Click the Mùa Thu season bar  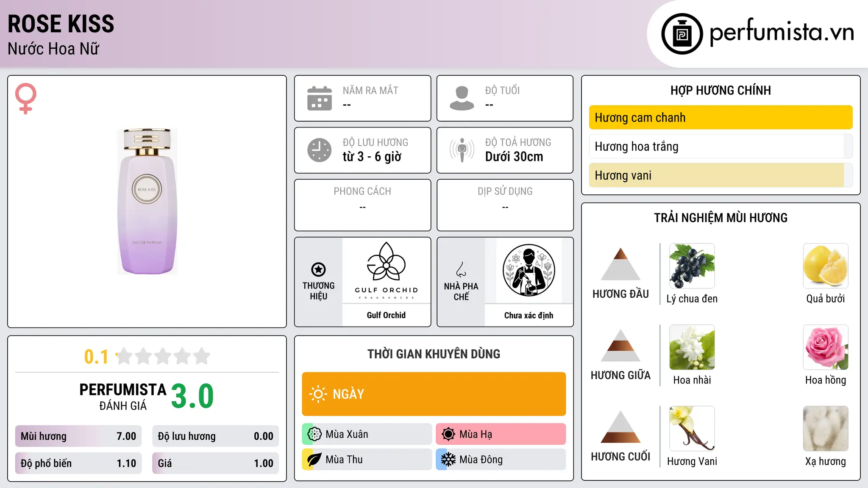pyautogui.click(x=367, y=460)
